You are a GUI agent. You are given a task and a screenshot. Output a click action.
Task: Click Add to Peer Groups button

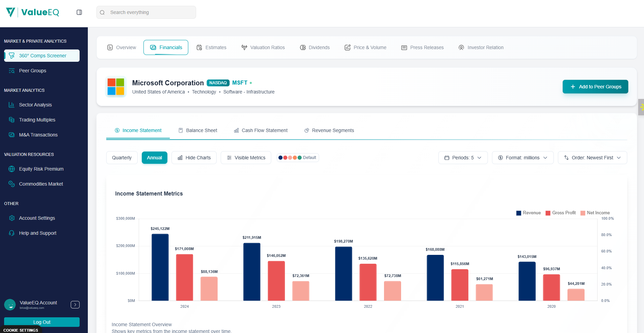pos(595,87)
